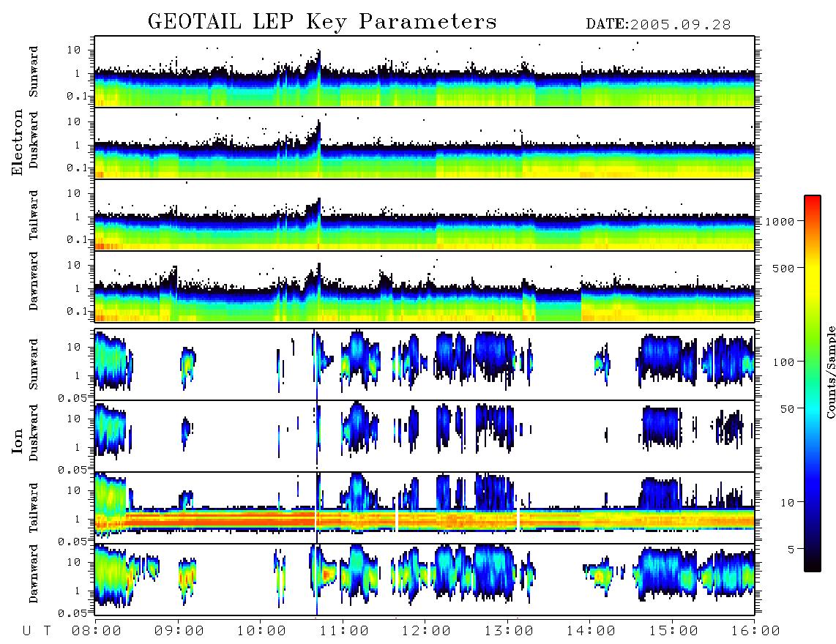The image size is (836, 644).
Task: Select the 10:00 time axis label
Action: (261, 632)
